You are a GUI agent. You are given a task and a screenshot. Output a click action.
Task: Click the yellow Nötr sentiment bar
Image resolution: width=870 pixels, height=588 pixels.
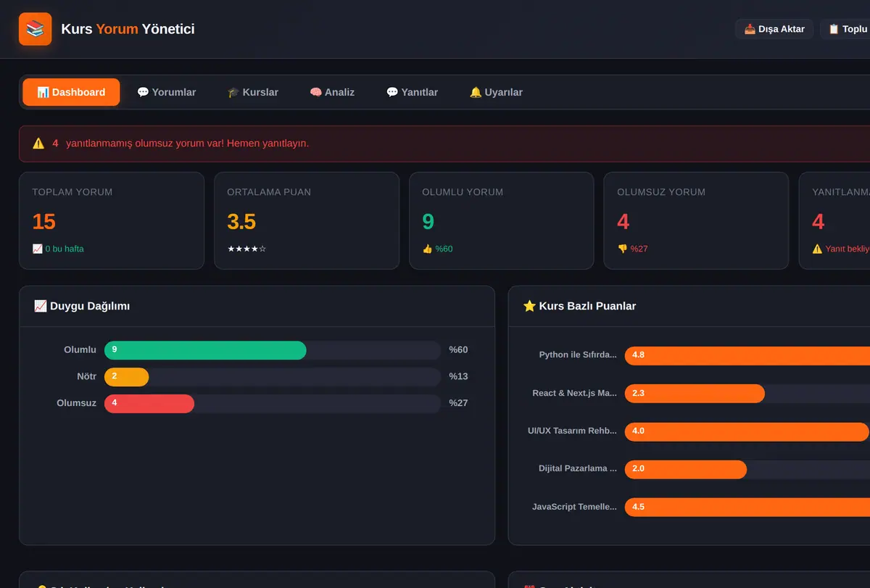point(126,377)
